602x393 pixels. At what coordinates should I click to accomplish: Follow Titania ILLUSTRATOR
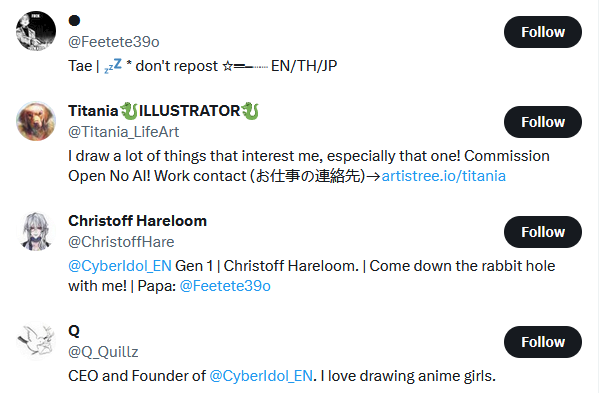coord(542,122)
